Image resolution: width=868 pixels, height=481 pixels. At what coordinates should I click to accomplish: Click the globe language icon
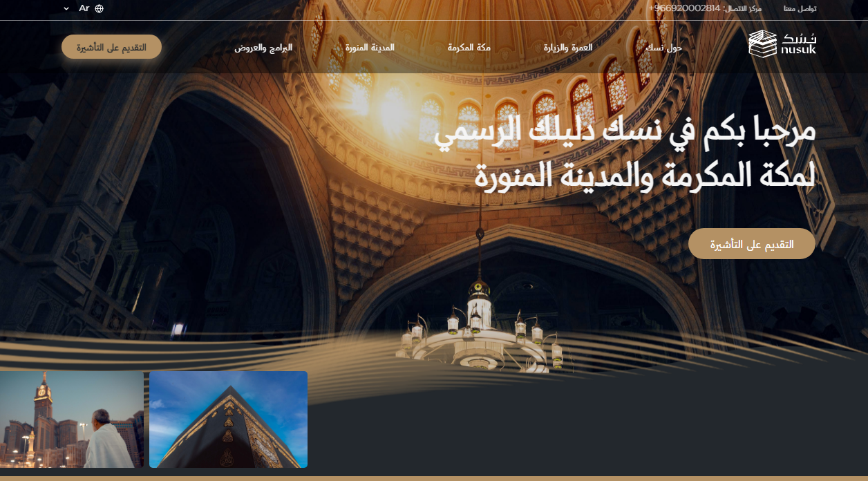tap(100, 8)
